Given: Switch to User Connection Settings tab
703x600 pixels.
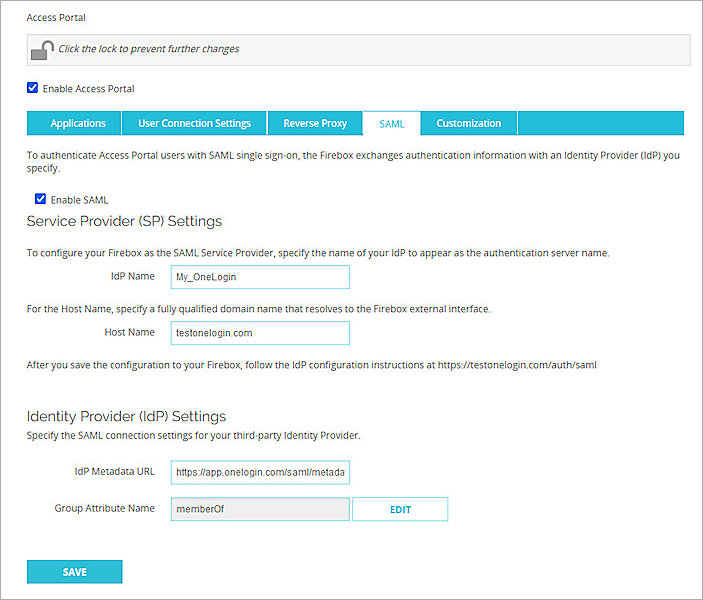Looking at the screenshot, I should tap(195, 123).
